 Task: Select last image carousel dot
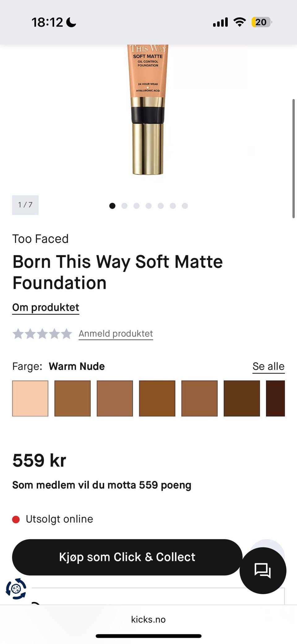[x=185, y=206]
